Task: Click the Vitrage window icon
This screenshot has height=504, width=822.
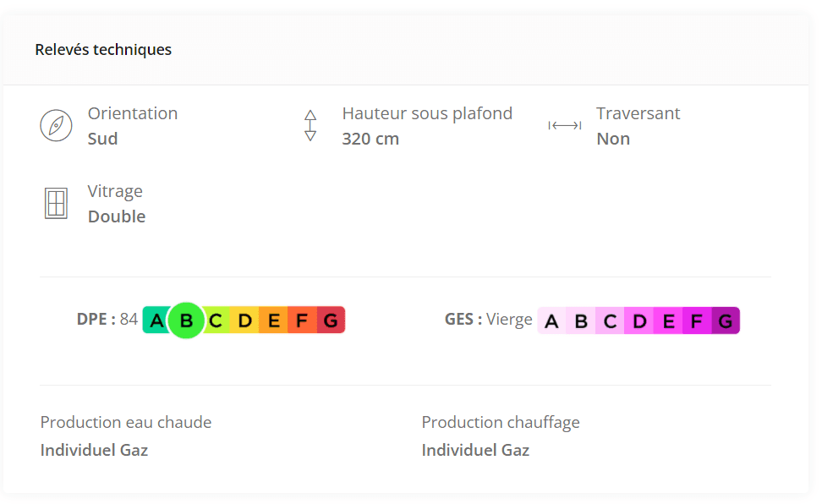Action: click(56, 204)
